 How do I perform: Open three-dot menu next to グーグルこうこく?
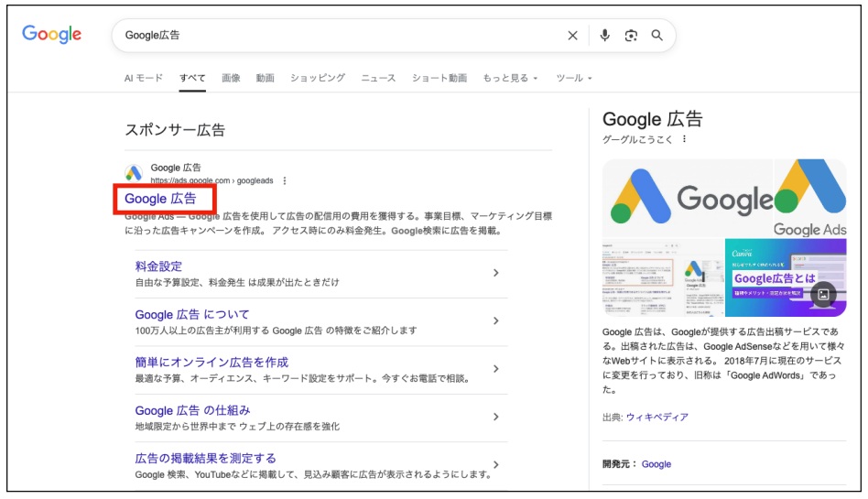(683, 139)
